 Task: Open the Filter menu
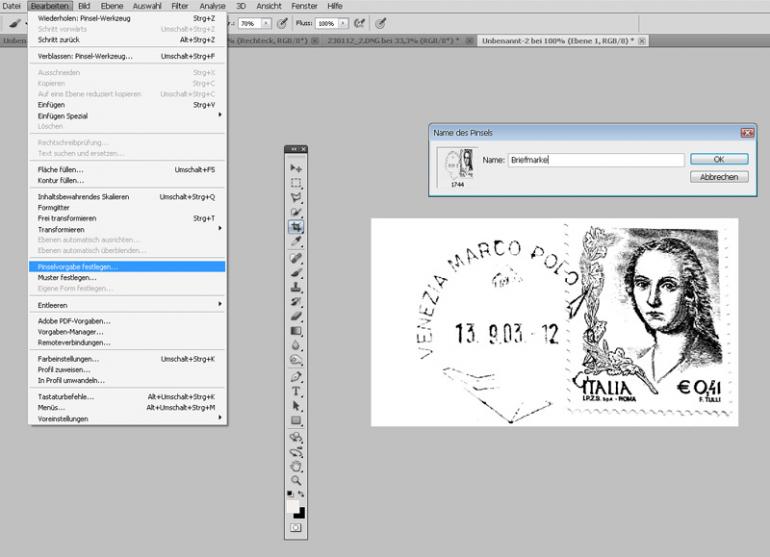coord(180,6)
